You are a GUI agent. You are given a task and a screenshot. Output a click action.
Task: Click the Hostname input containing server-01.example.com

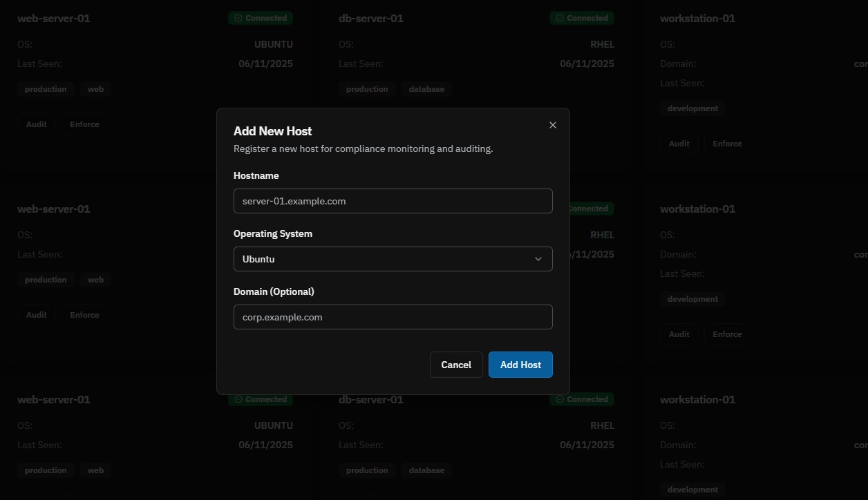393,201
